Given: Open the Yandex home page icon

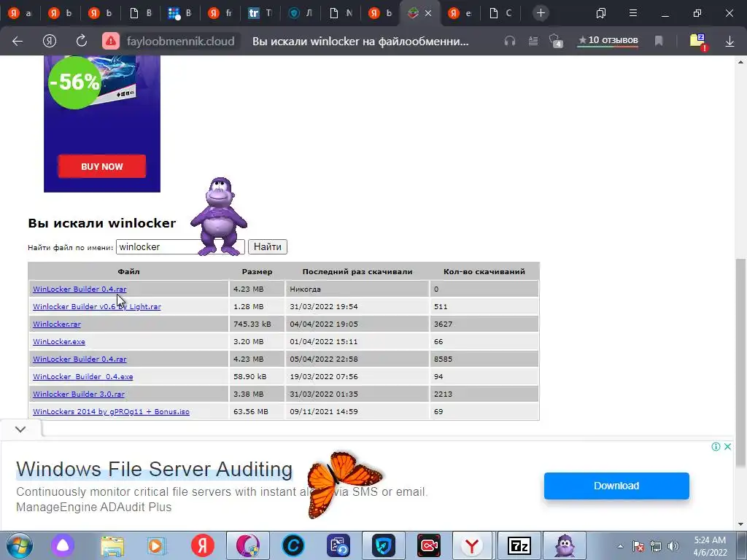Looking at the screenshot, I should coord(50,42).
